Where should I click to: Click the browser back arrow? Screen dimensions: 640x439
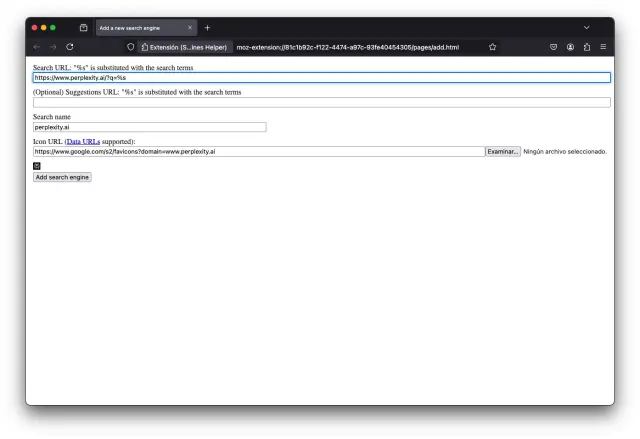[x=37, y=47]
